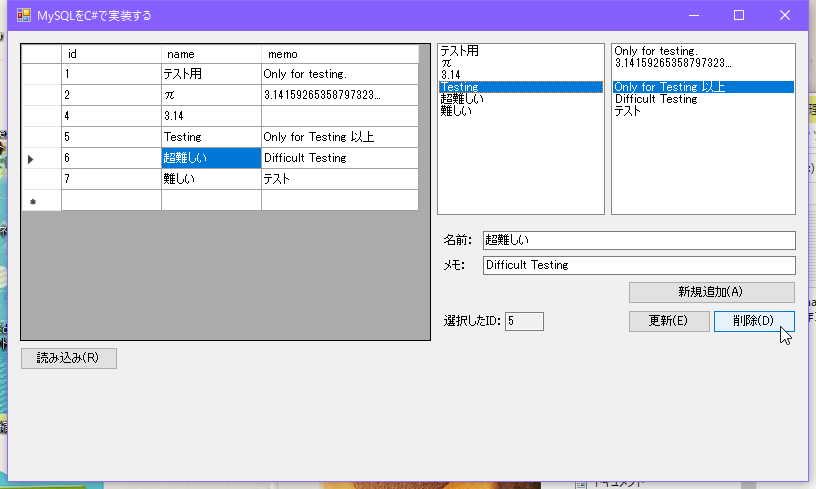This screenshot has height=489, width=816.
Task: Click the 削除(D) delete button
Action: [754, 321]
